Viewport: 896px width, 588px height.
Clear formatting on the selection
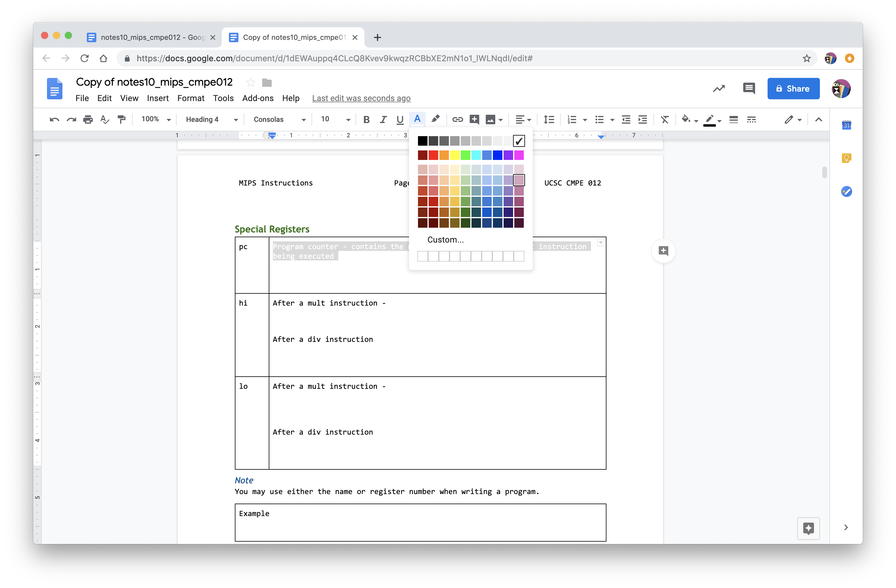[x=664, y=119]
